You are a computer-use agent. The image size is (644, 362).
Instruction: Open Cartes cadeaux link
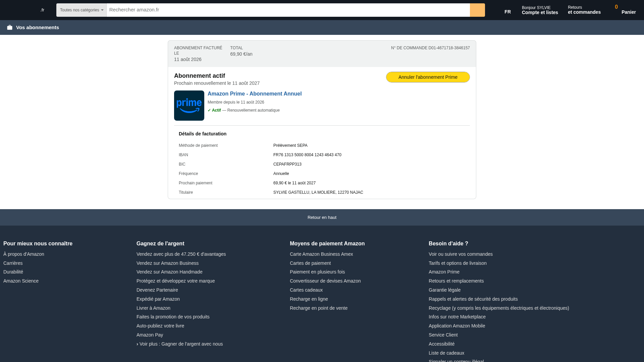coord(306,290)
